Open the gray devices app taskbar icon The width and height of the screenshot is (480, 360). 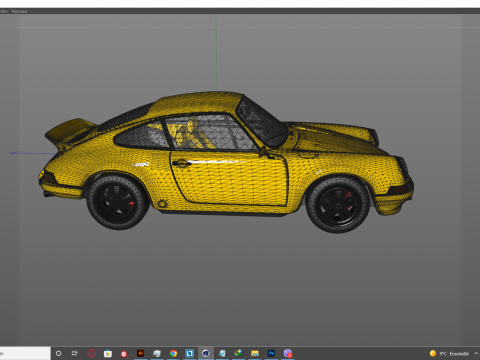157,353
